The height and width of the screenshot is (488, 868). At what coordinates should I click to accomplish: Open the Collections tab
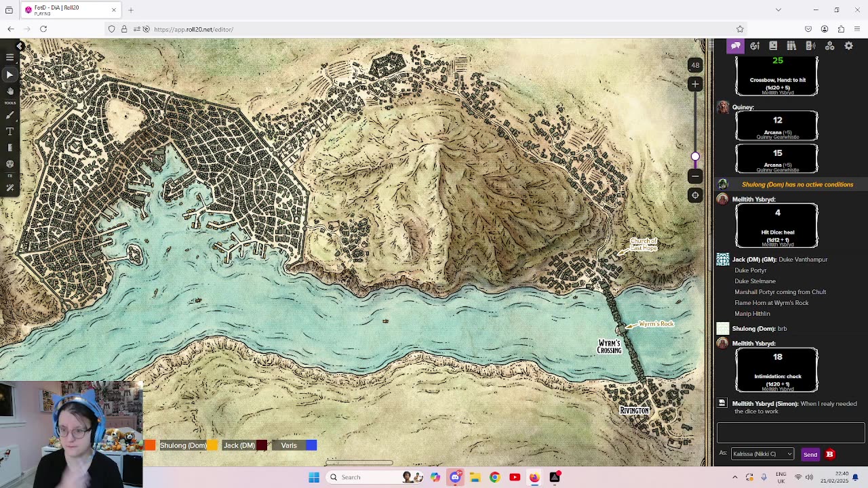tap(829, 45)
